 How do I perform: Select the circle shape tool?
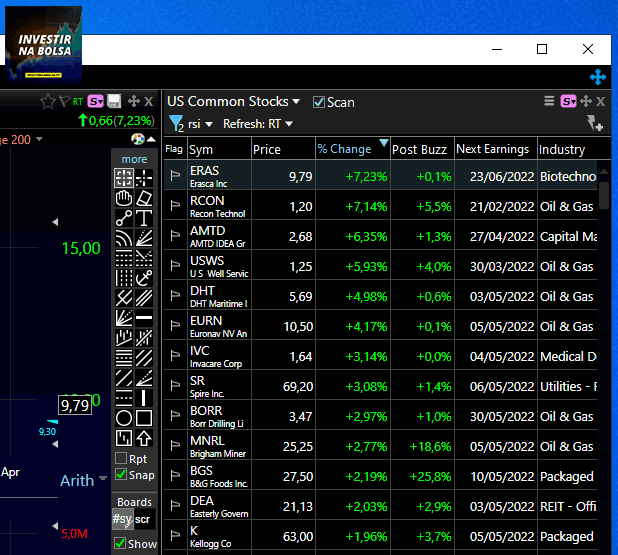click(124, 418)
